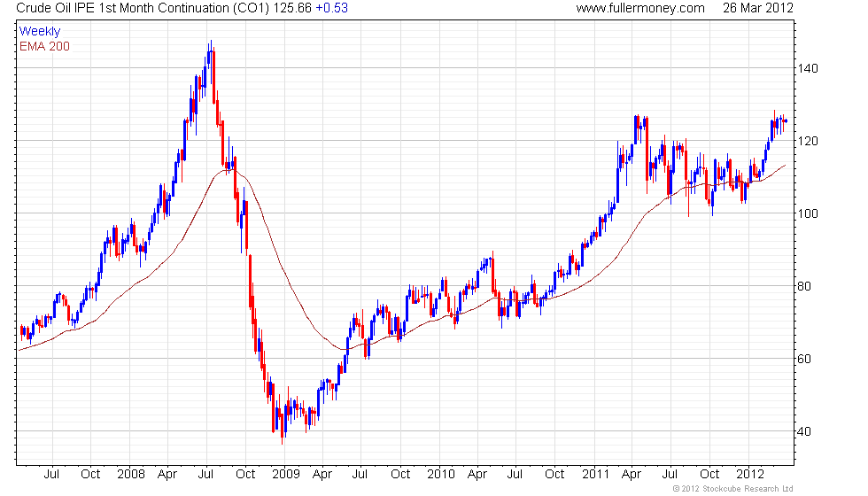868x496 pixels.
Task: Click the 2011 year label on time axis
Action: (x=595, y=475)
